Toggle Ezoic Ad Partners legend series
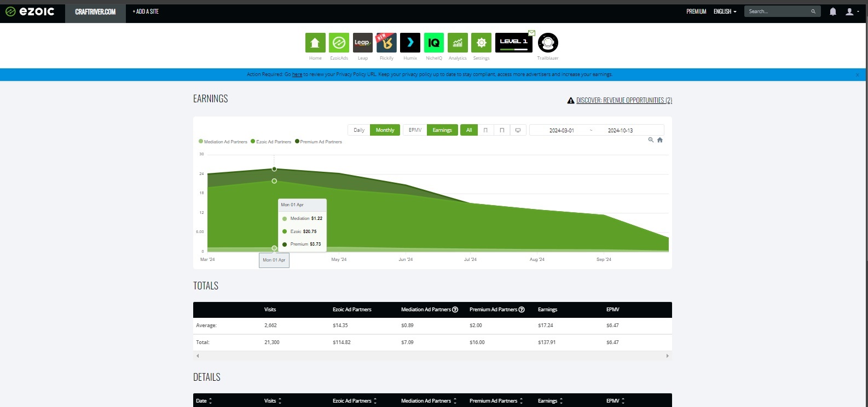Image resolution: width=868 pixels, height=407 pixels. (x=271, y=142)
